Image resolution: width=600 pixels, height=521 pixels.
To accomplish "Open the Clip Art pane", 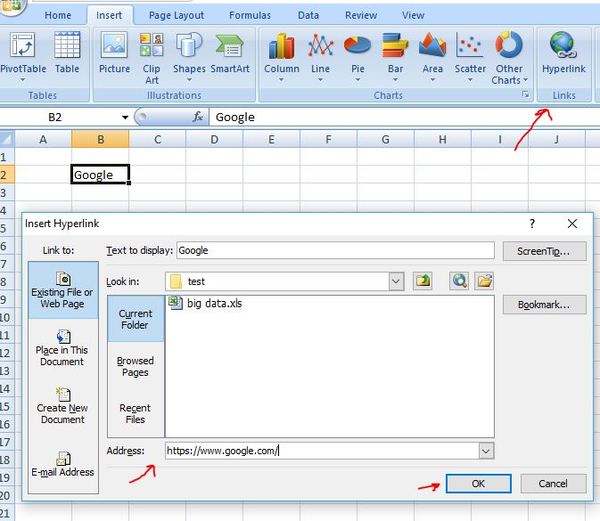I will [x=152, y=58].
